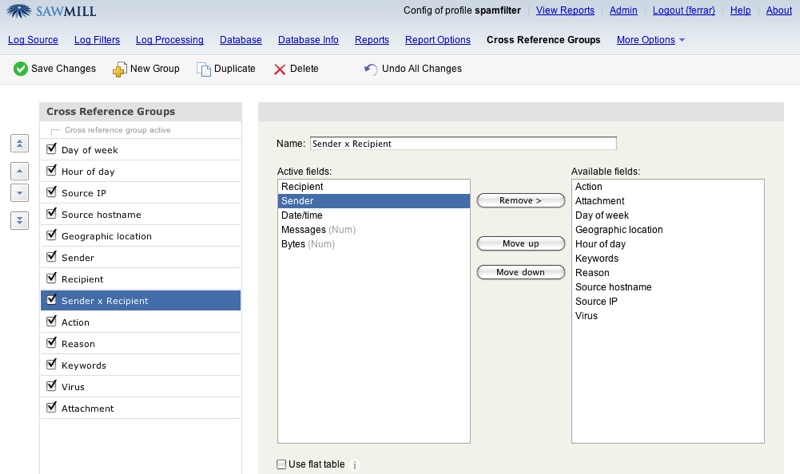The image size is (800, 474).
Task: Move group to bottom with double-down arrow
Action: coord(19,221)
